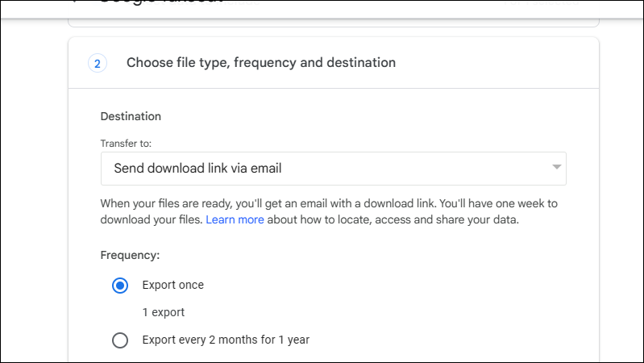This screenshot has height=363, width=644.
Task: Click the step 2 number circle icon
Action: click(98, 63)
